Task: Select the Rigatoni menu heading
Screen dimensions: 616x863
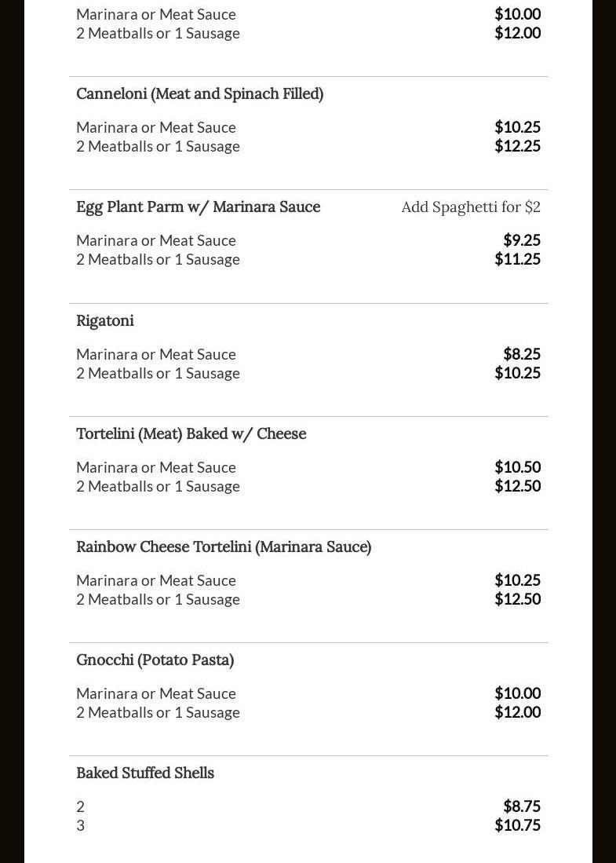Action: pyautogui.click(x=105, y=320)
